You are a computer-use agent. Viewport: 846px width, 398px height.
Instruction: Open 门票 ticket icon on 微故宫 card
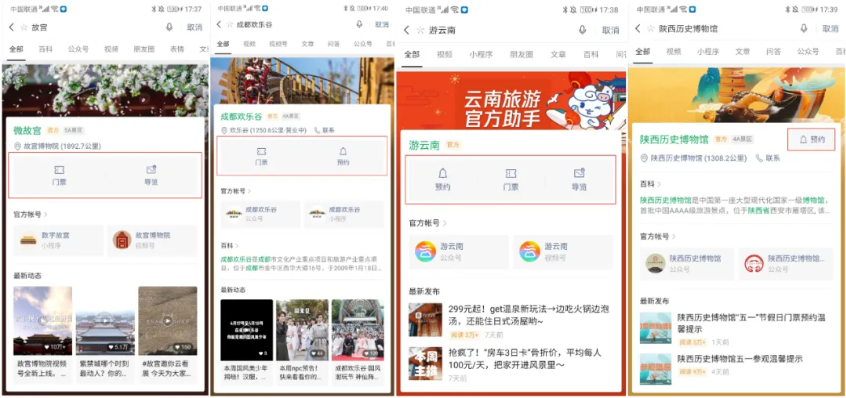[x=59, y=170]
